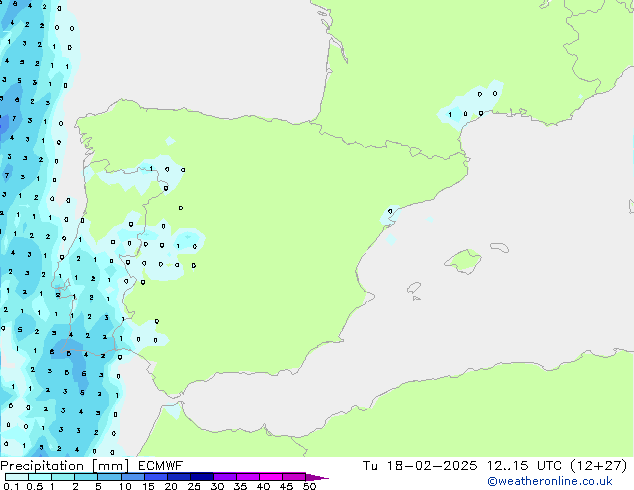Image resolution: width=634 pixels, height=490 pixels.
Task: Click the 45–50 mm legend swatch
Action: [x=294, y=477]
